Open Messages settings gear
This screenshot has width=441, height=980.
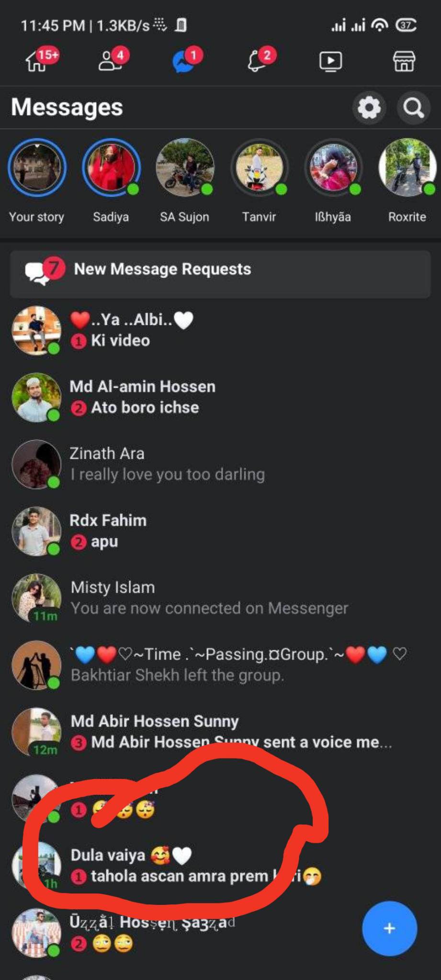point(369,108)
